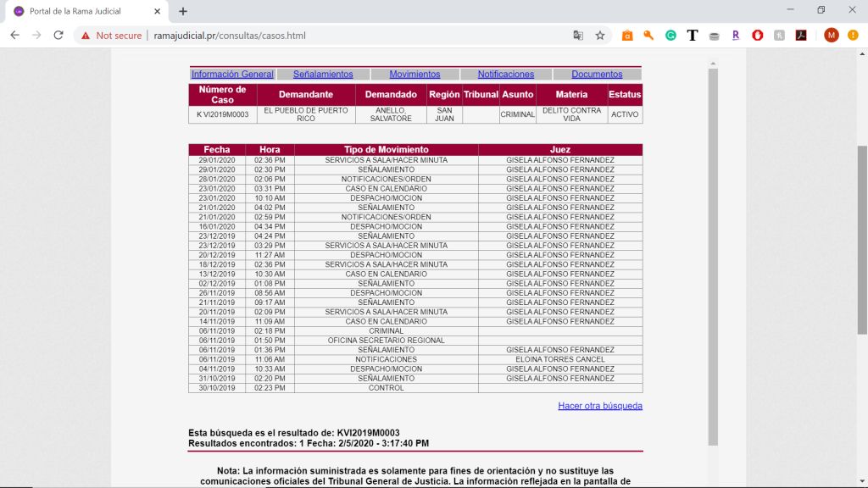
Task: Click the red stop-hand ad blocker icon
Action: [758, 36]
